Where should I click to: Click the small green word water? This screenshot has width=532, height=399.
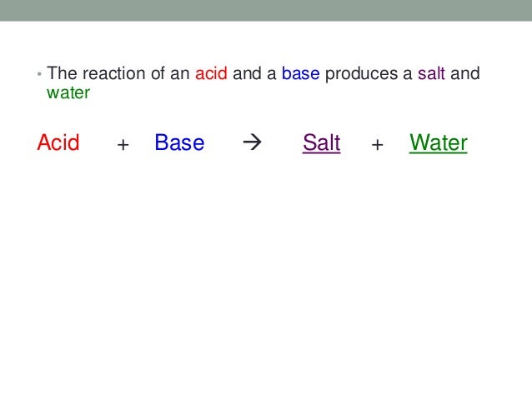click(x=68, y=92)
